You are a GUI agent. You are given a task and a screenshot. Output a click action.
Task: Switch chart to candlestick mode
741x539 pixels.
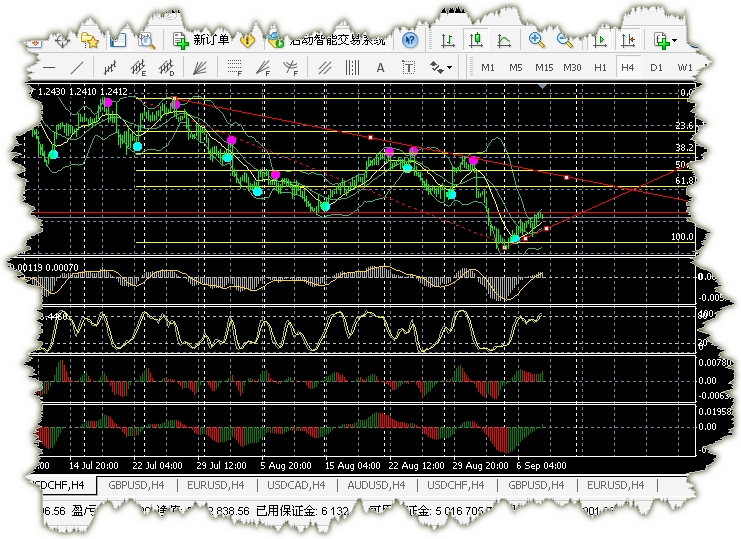click(x=476, y=40)
